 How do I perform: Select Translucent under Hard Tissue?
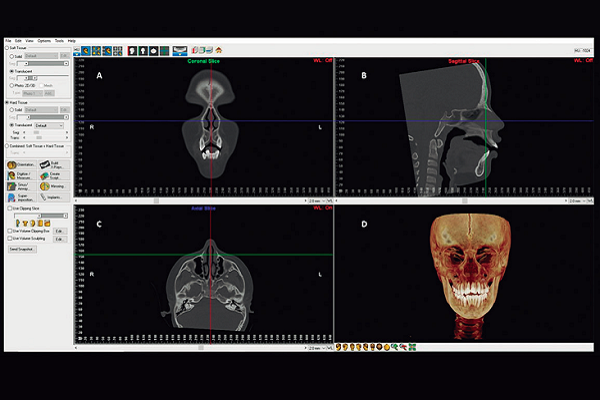click(12, 125)
